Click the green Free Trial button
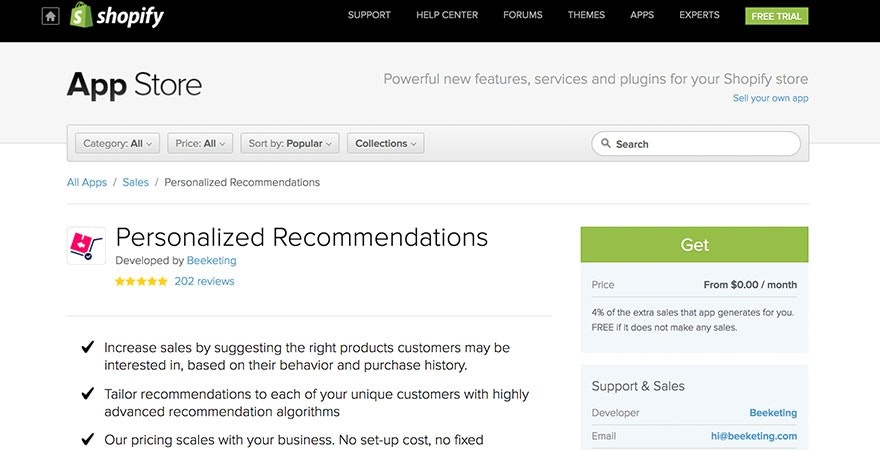Screen dimensions: 880x450 pos(776,16)
